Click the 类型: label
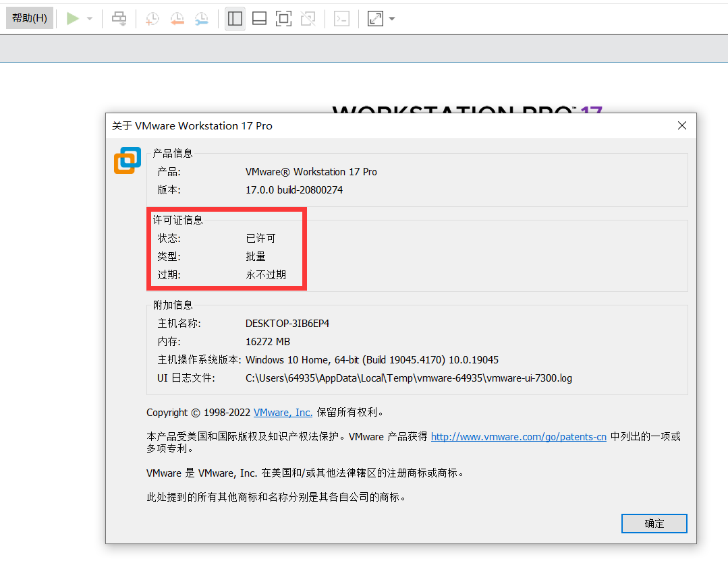This screenshot has width=728, height=563. (169, 257)
